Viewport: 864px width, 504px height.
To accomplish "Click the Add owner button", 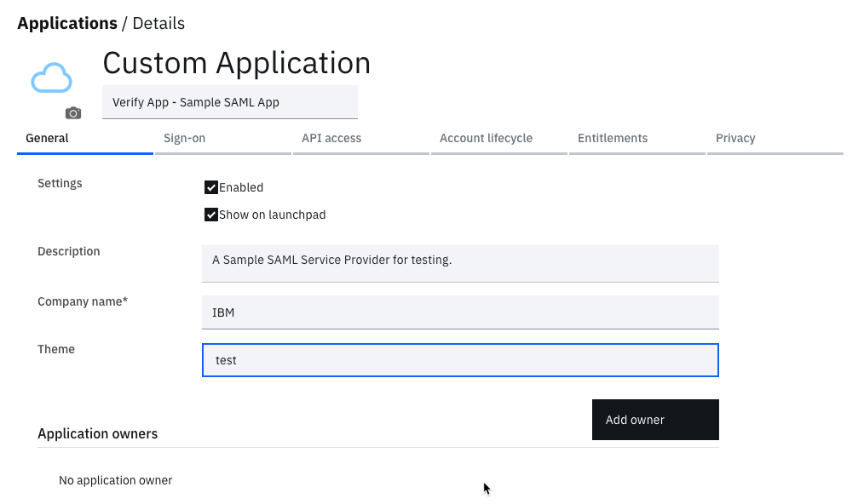I will (x=655, y=420).
